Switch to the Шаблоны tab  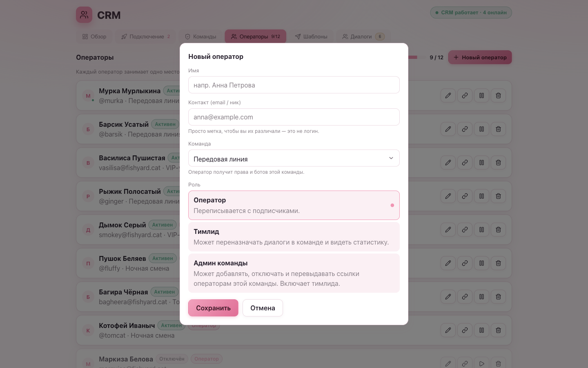point(311,36)
